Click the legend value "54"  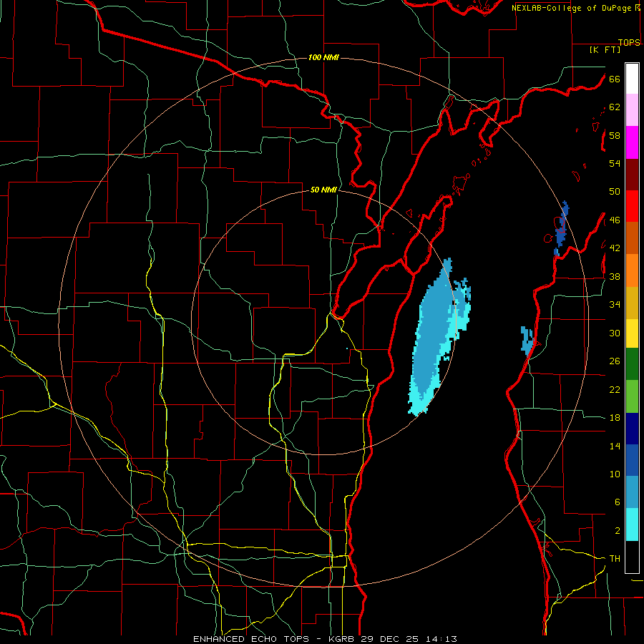[615, 163]
